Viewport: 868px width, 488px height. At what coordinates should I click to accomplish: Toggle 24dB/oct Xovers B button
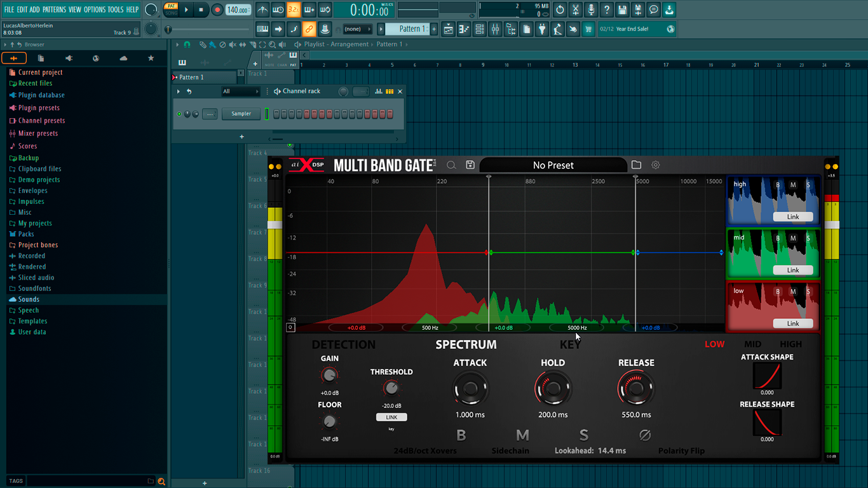click(461, 435)
